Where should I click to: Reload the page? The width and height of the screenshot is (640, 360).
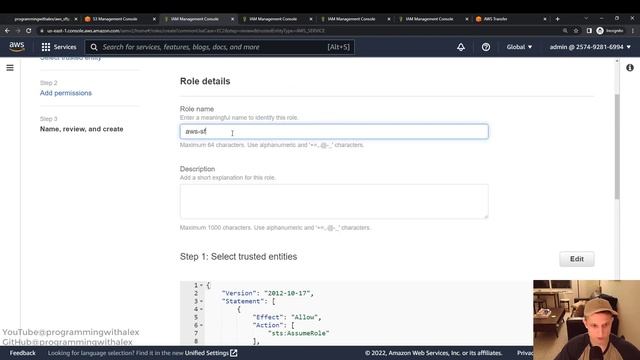(x=29, y=31)
